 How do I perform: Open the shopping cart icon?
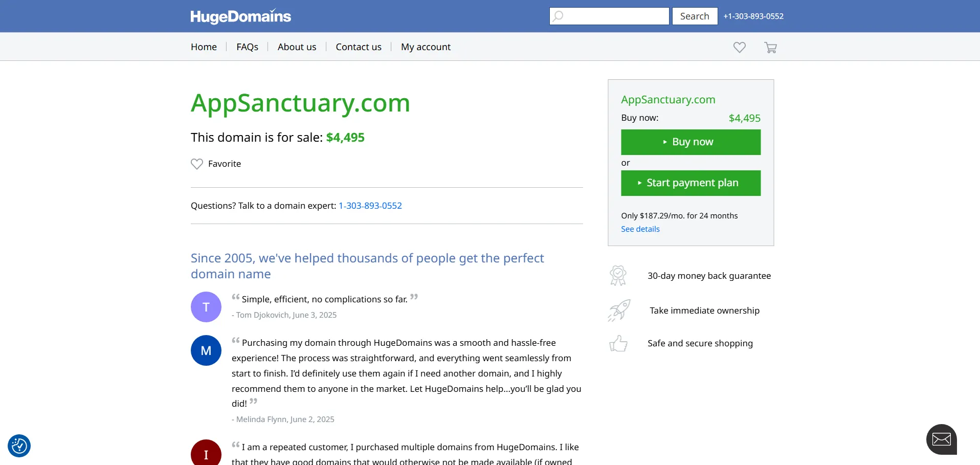pyautogui.click(x=770, y=48)
